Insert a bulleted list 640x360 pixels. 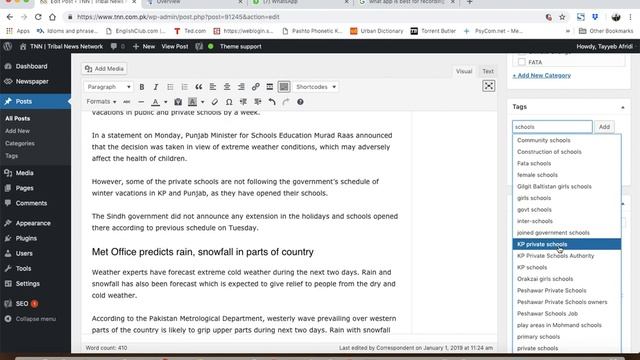click(170, 87)
